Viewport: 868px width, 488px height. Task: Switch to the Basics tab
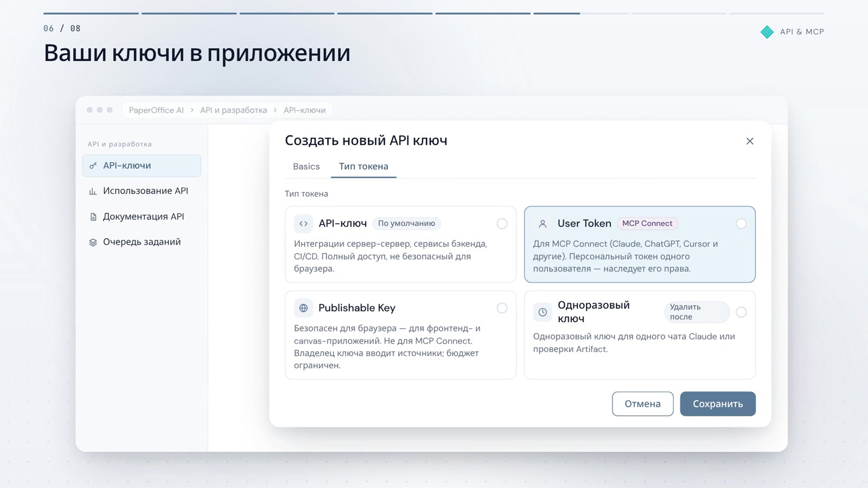tap(306, 166)
